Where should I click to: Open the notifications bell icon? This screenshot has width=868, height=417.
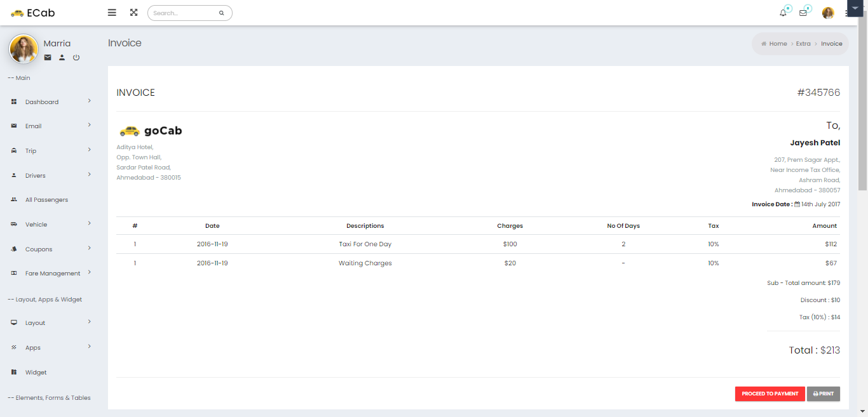(783, 13)
